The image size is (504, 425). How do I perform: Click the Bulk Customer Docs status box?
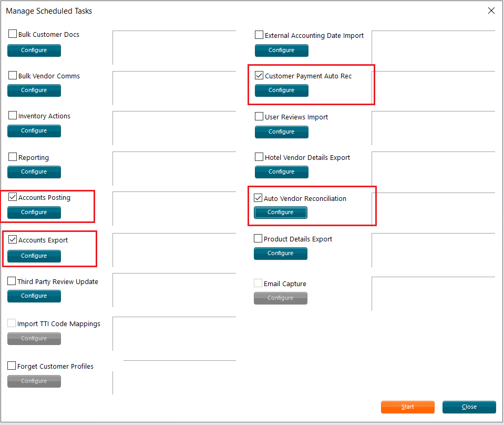(x=174, y=48)
